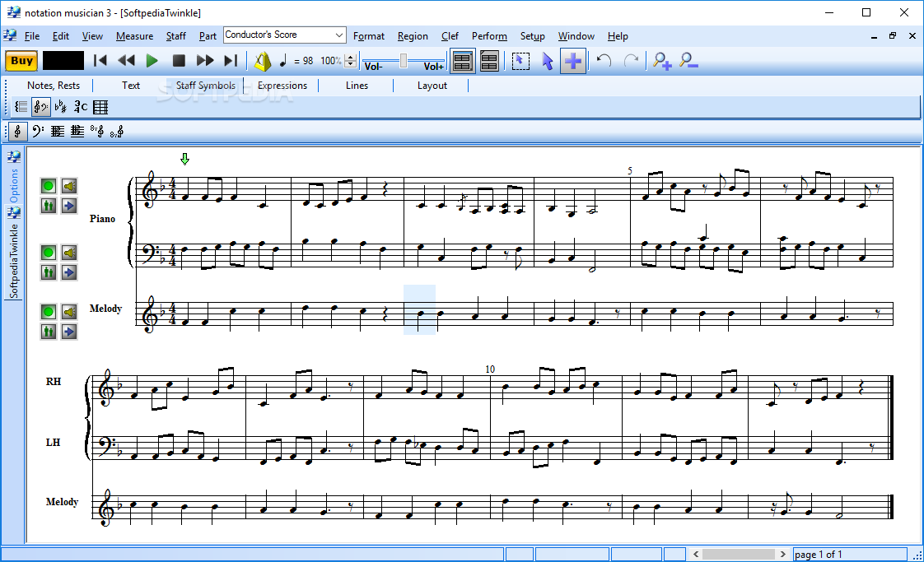
Task: Undo the last action
Action: (604, 61)
